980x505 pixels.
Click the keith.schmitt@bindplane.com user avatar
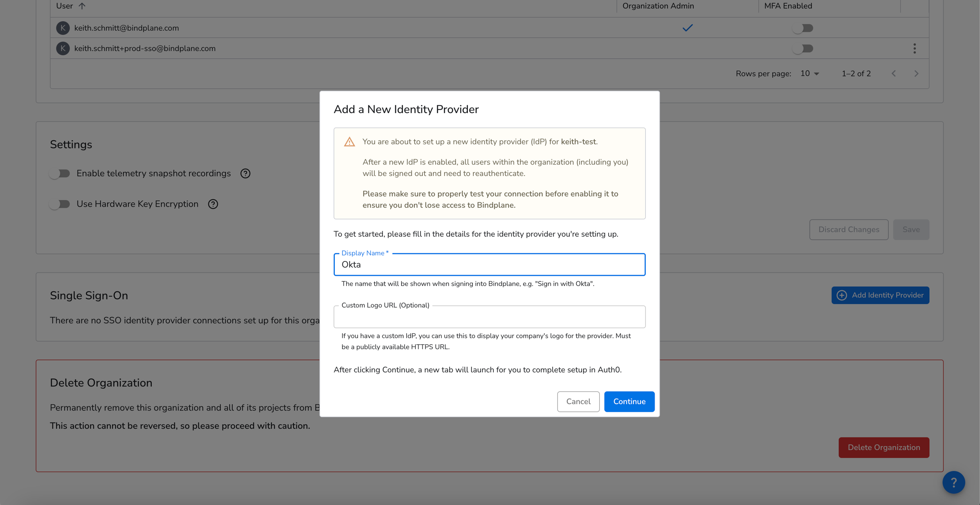[x=63, y=28]
